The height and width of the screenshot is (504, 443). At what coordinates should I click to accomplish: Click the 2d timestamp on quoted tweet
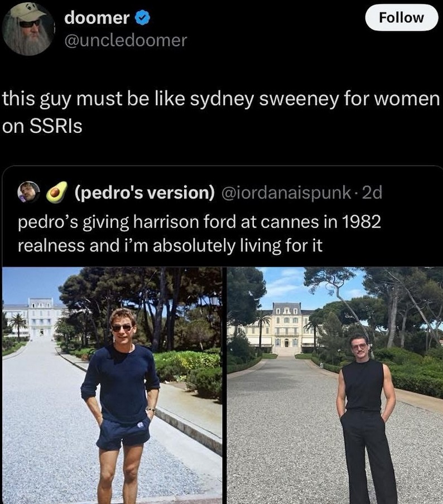[372, 192]
